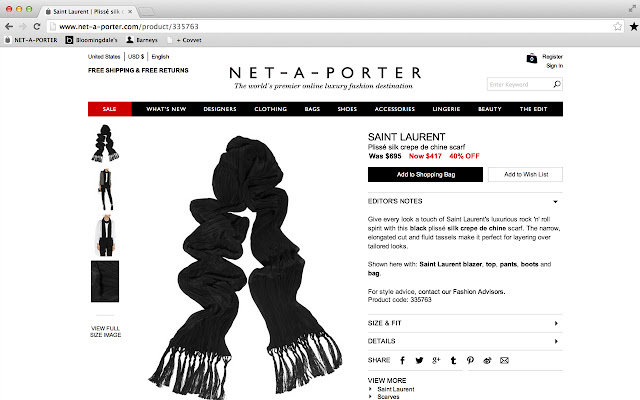Expand the Size & Fit section
The width and height of the screenshot is (640, 400).
465,323
